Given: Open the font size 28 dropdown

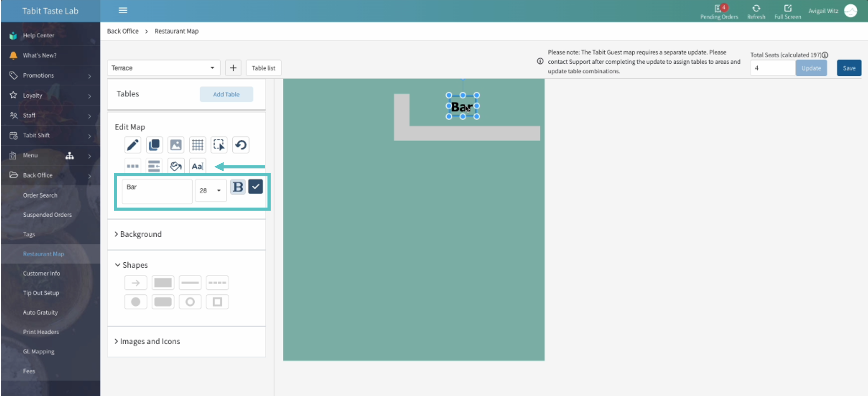Looking at the screenshot, I should coord(211,190).
